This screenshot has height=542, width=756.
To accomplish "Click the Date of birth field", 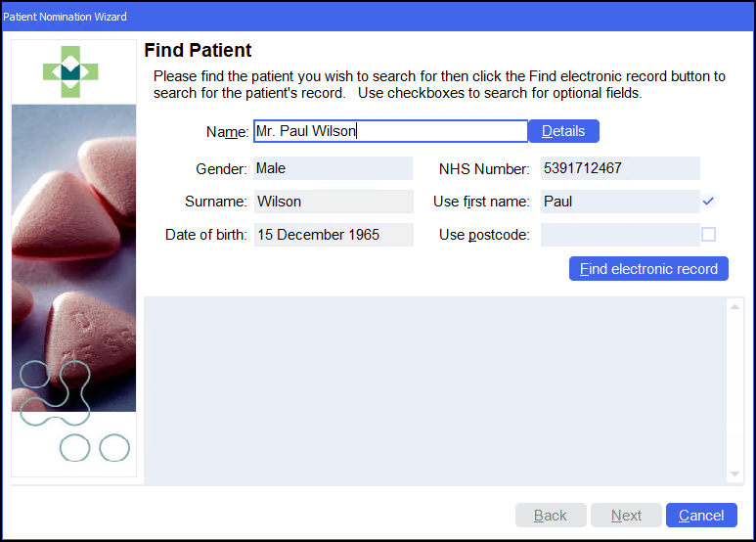I will click(333, 235).
